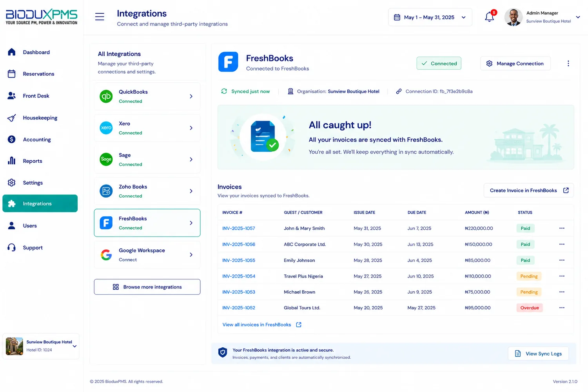The width and height of the screenshot is (588, 392).
Task: Click View all invoices in FreshBooks link
Action: (x=262, y=325)
